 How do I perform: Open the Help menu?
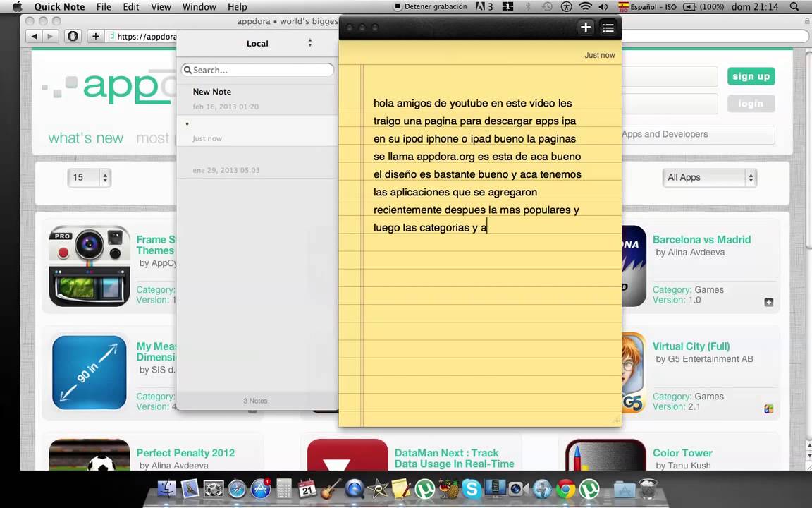(x=237, y=7)
